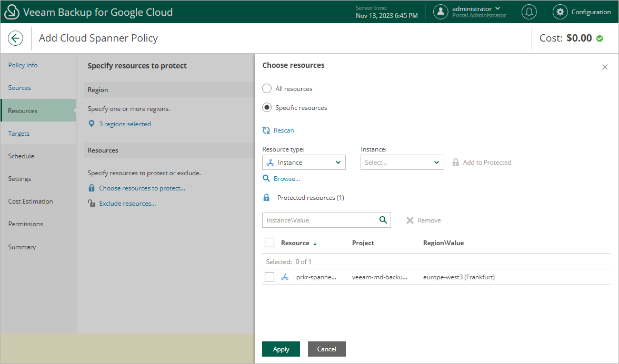Click the search magnifier in filter box
Viewport: 619px width, 364px height.
383,220
